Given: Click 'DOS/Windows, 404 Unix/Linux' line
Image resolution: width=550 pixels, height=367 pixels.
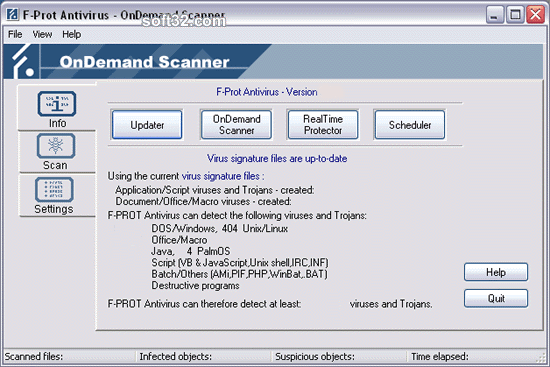Looking at the screenshot, I should click(220, 229).
